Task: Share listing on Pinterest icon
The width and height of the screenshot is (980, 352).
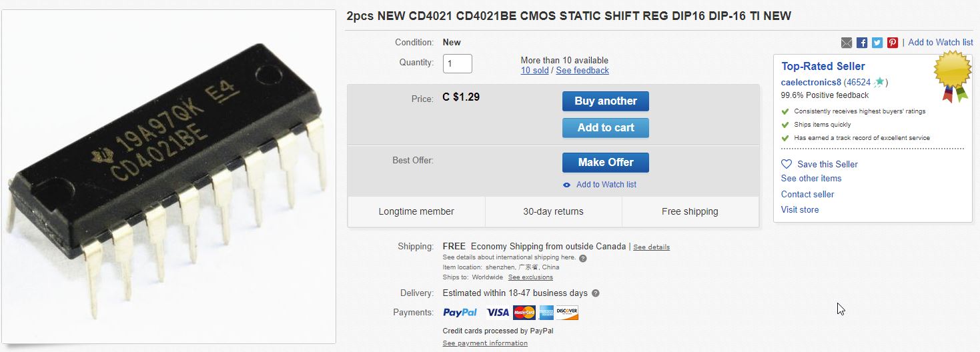Action: pyautogui.click(x=893, y=43)
